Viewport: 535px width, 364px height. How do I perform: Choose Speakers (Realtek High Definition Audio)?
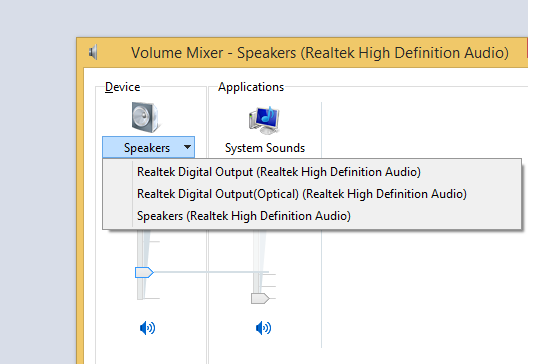click(244, 216)
